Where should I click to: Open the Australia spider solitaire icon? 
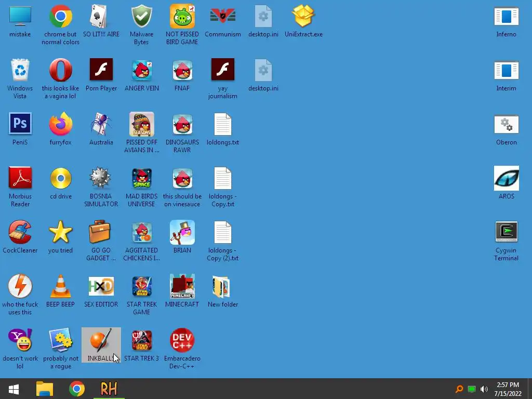(101, 124)
